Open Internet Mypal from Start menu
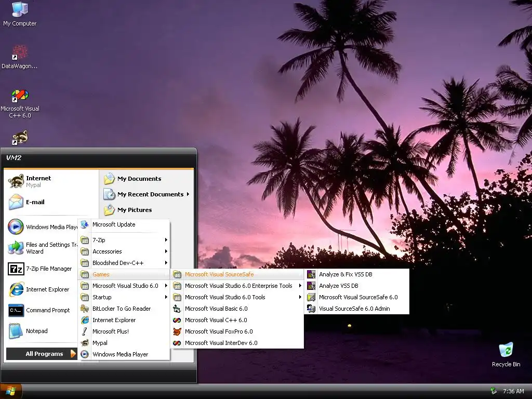532x399 pixels. point(51,181)
